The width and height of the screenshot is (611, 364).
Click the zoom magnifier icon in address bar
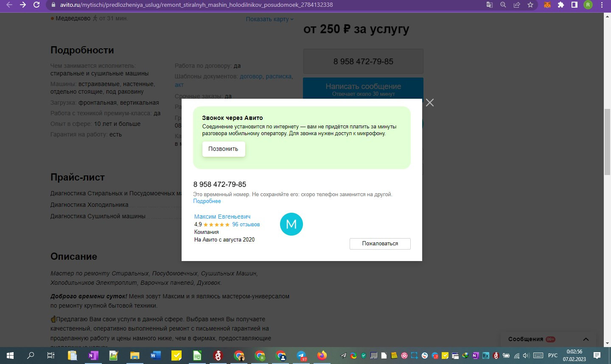pos(503,5)
